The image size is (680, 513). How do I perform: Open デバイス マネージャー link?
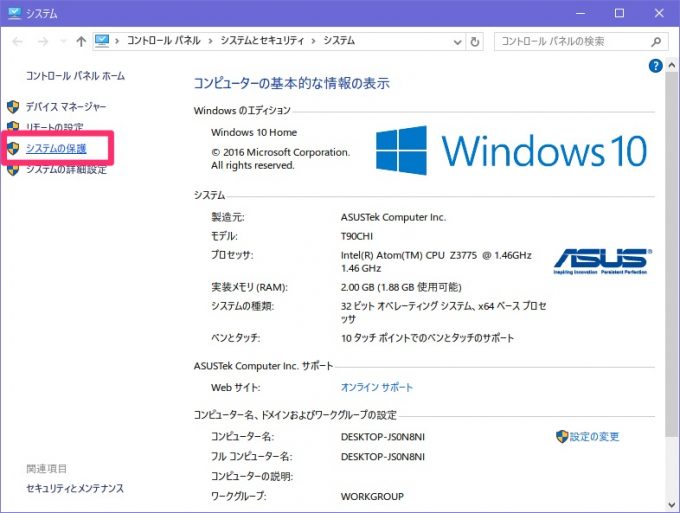pyautogui.click(x=66, y=107)
